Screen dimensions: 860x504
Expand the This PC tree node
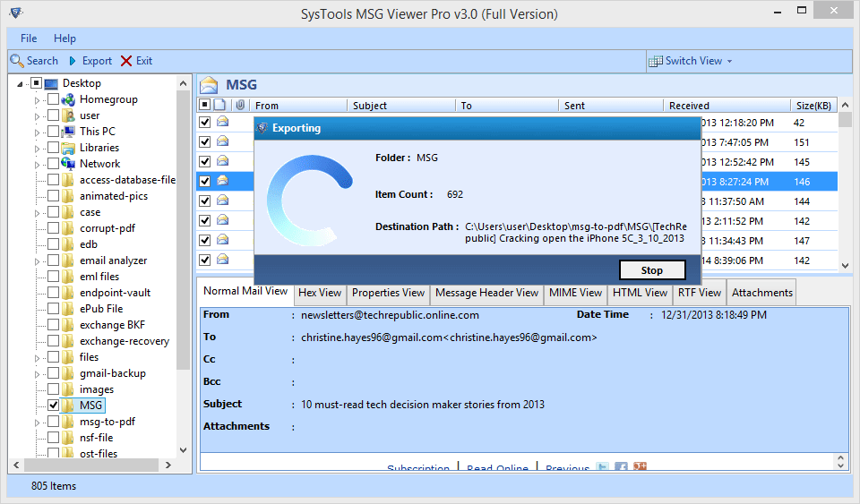38,132
